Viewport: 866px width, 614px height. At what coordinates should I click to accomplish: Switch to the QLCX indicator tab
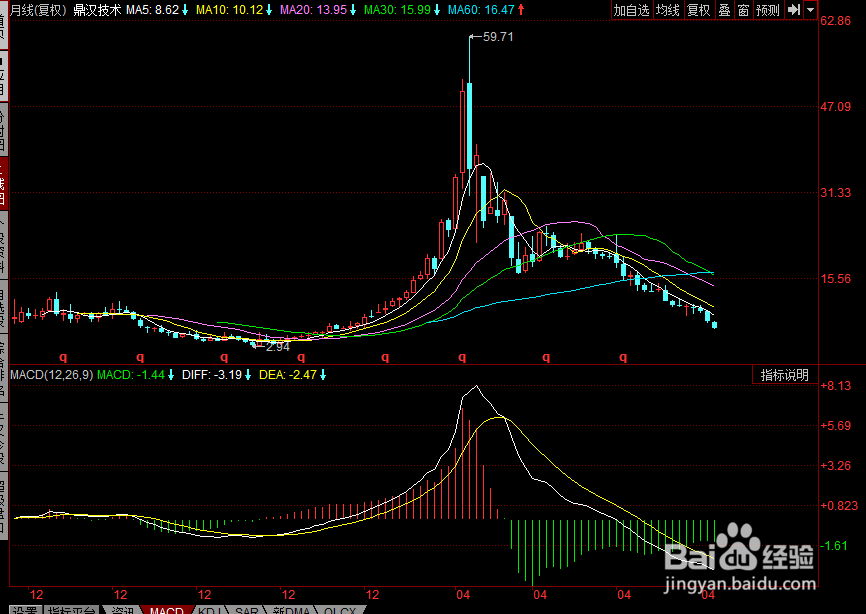pos(340,611)
